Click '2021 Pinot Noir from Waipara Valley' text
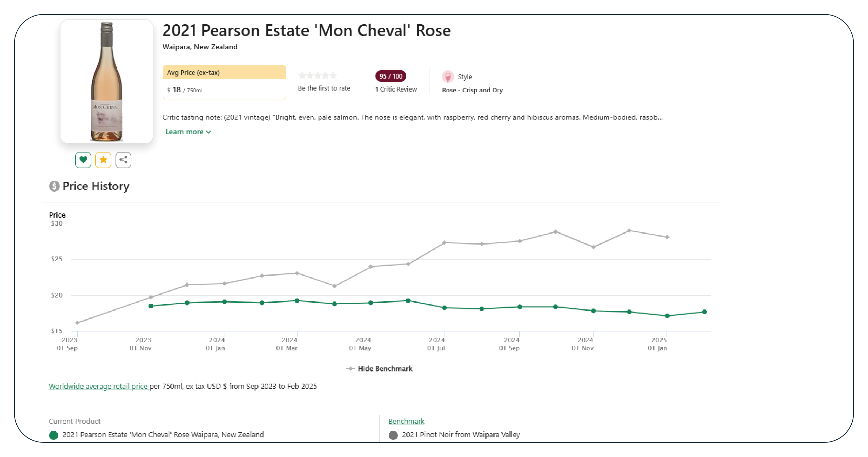868x457 pixels. pyautogui.click(x=461, y=434)
